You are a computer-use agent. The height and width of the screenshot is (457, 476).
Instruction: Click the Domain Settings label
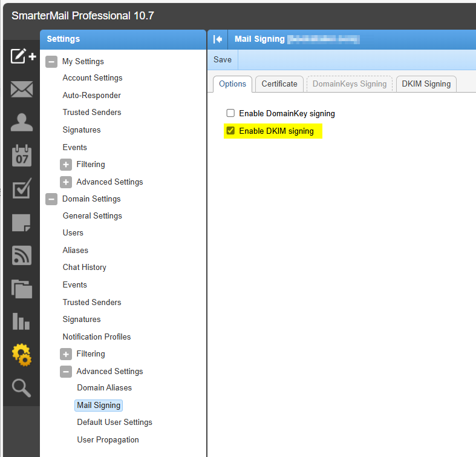coord(91,199)
